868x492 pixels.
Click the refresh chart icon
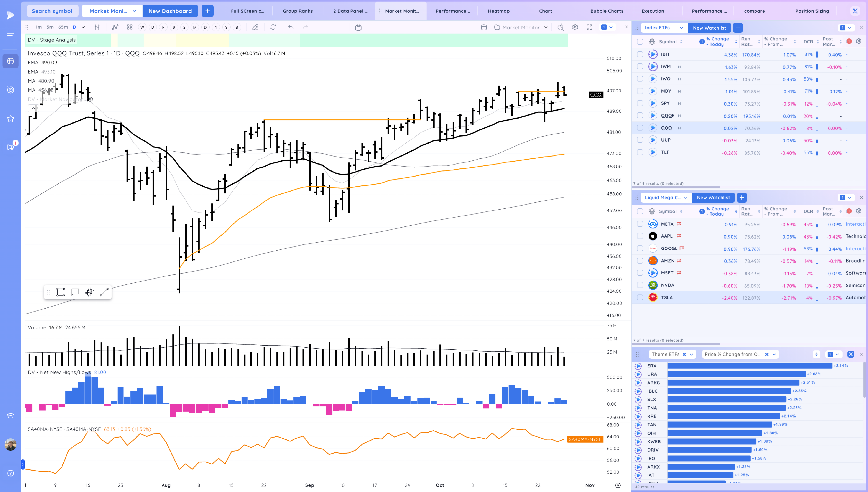coord(273,27)
